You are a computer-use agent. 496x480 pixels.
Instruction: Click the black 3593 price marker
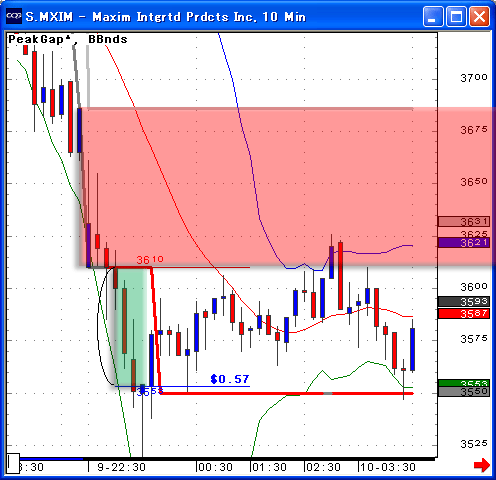tap(464, 302)
